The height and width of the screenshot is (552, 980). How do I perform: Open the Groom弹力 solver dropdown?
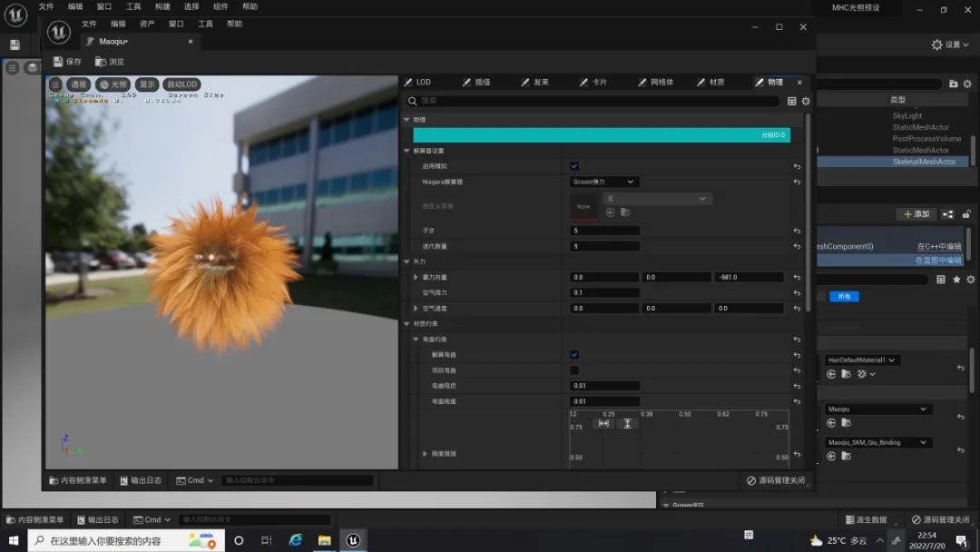604,182
